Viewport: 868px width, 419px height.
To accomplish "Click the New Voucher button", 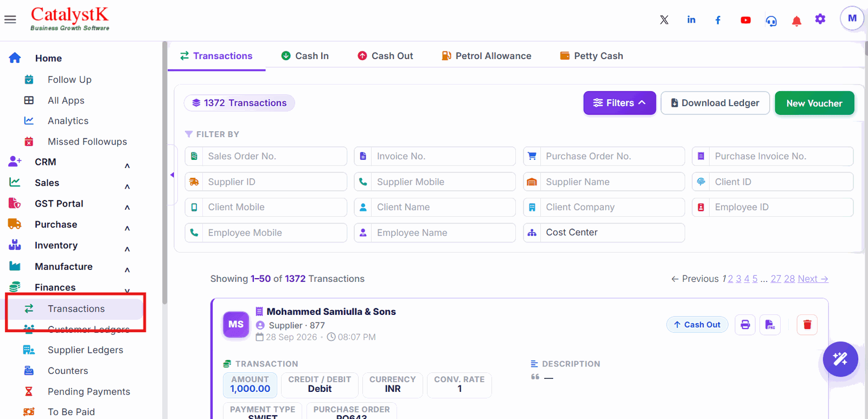I will (x=814, y=103).
